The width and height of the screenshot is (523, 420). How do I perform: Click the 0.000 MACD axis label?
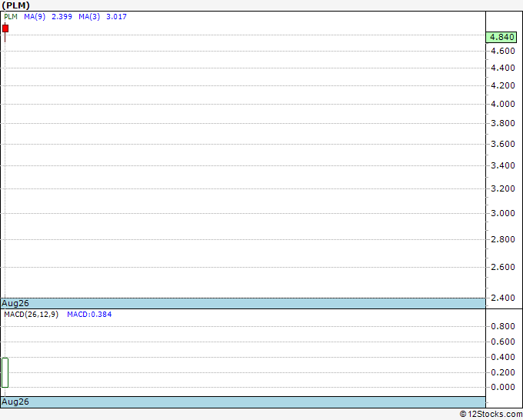(503, 387)
